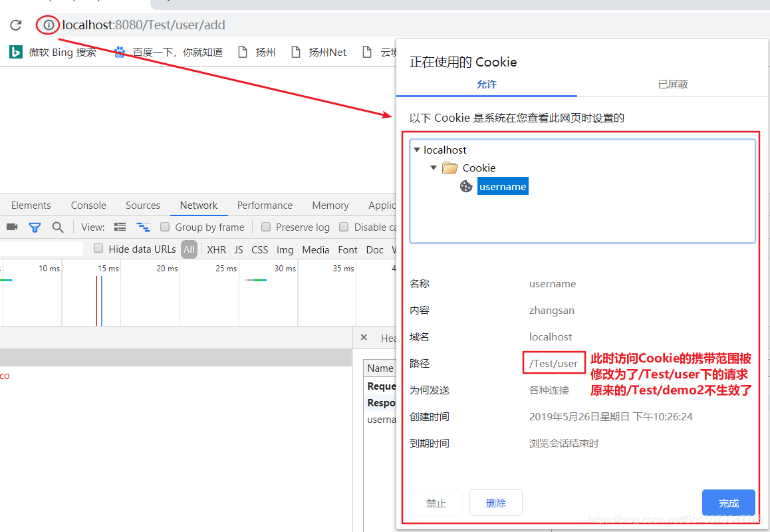Image resolution: width=770 pixels, height=532 pixels.
Task: Switch to the Elements tab
Action: tap(31, 205)
